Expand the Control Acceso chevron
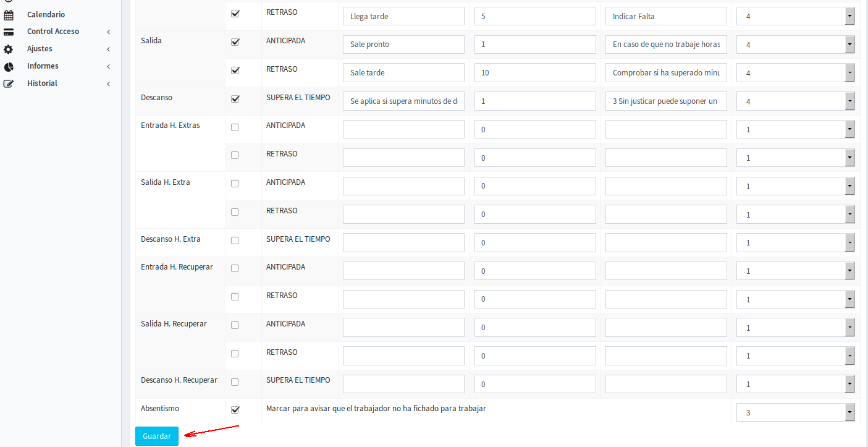The image size is (868, 447). tap(108, 32)
